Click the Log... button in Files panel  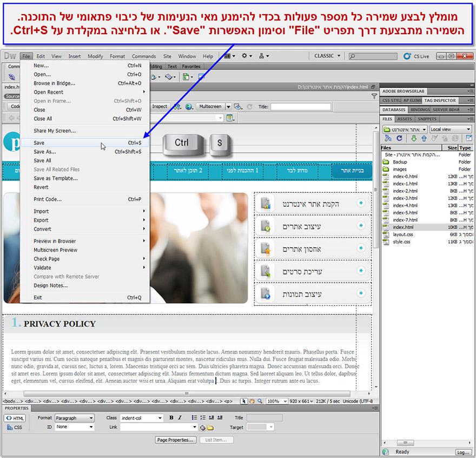coord(463,452)
